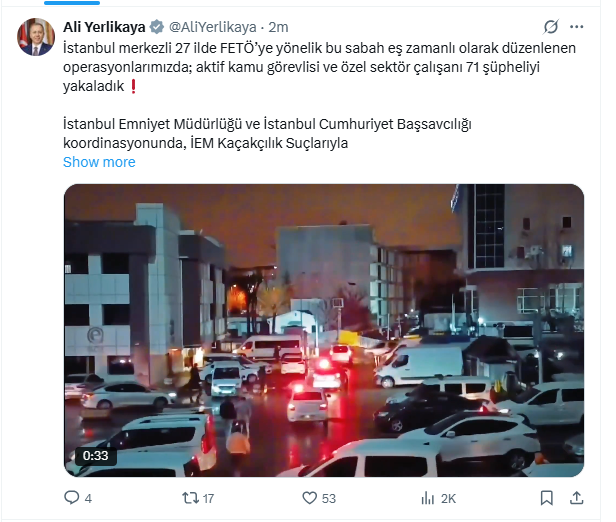Repost using the retweet arrows icon
This screenshot has height=522, width=616.
coord(190,498)
